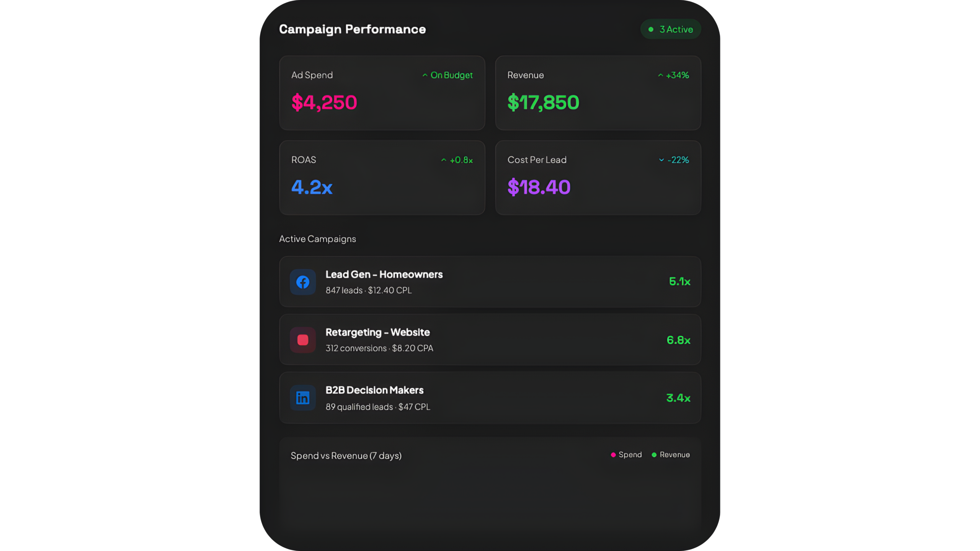This screenshot has width=980, height=551.
Task: Click Spend vs Revenue (7 days) chart title
Action: 346,456
